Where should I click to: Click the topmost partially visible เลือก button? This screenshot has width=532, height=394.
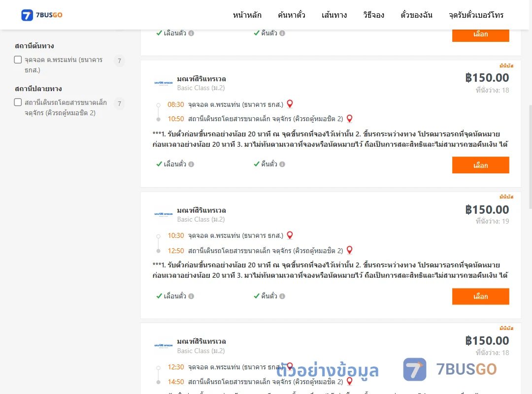pos(480,35)
